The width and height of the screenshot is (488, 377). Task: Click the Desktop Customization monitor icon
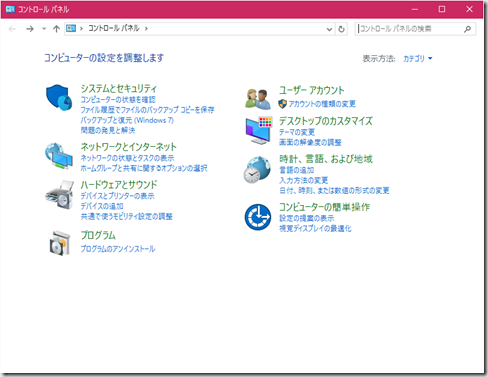[x=259, y=130]
